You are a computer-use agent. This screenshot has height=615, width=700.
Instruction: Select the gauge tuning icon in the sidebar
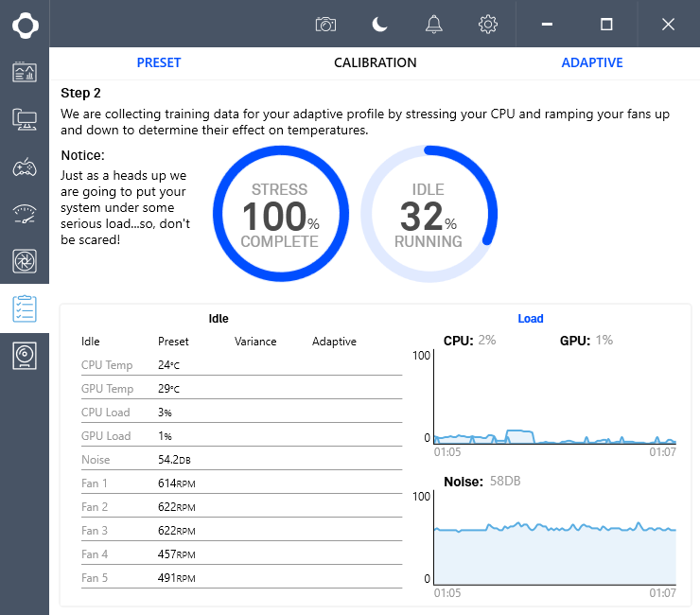pyautogui.click(x=25, y=214)
